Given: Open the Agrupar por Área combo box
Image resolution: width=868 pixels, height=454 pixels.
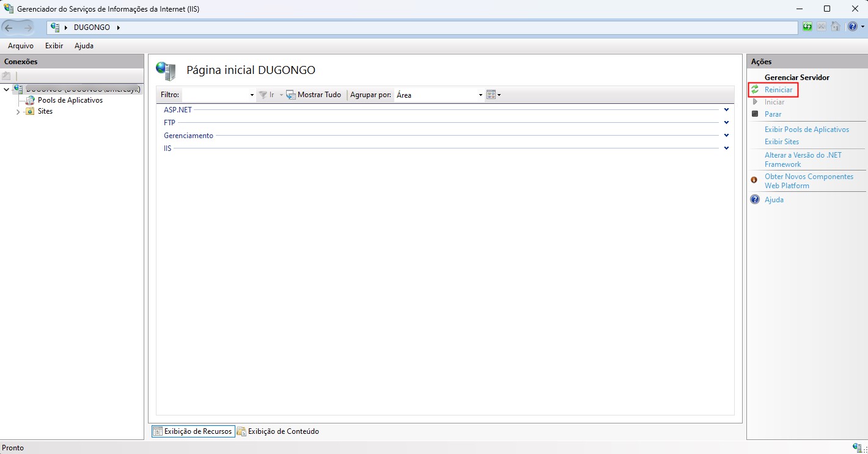Looking at the screenshot, I should [439, 95].
